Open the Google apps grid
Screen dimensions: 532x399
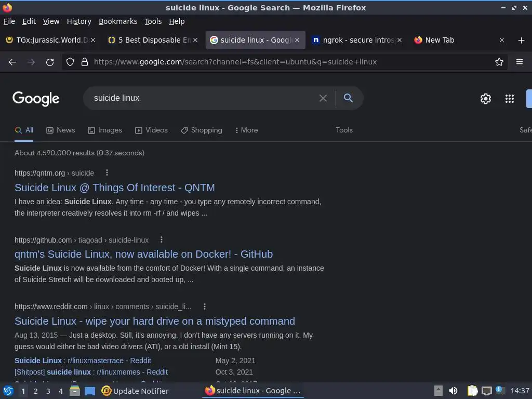pyautogui.click(x=510, y=98)
